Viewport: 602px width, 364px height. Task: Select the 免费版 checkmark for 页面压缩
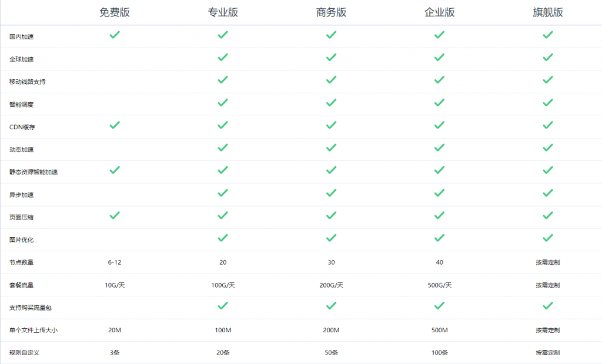click(x=115, y=215)
